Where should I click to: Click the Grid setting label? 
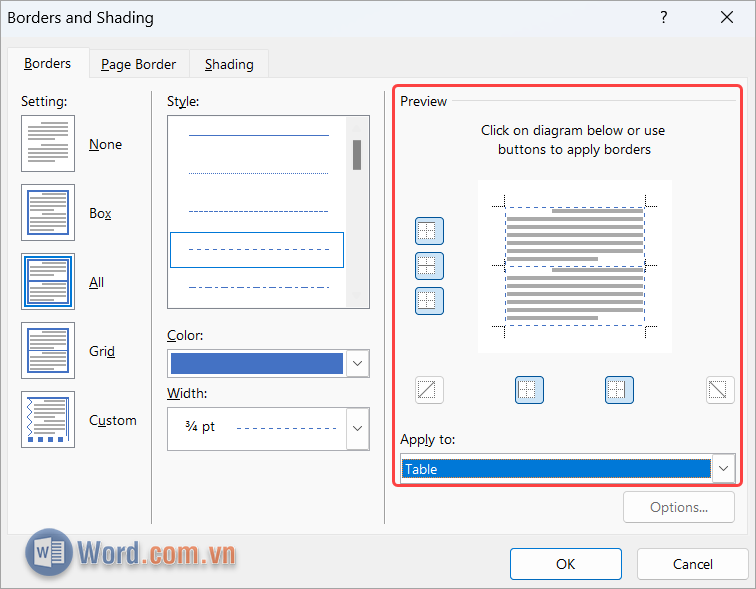(x=102, y=351)
